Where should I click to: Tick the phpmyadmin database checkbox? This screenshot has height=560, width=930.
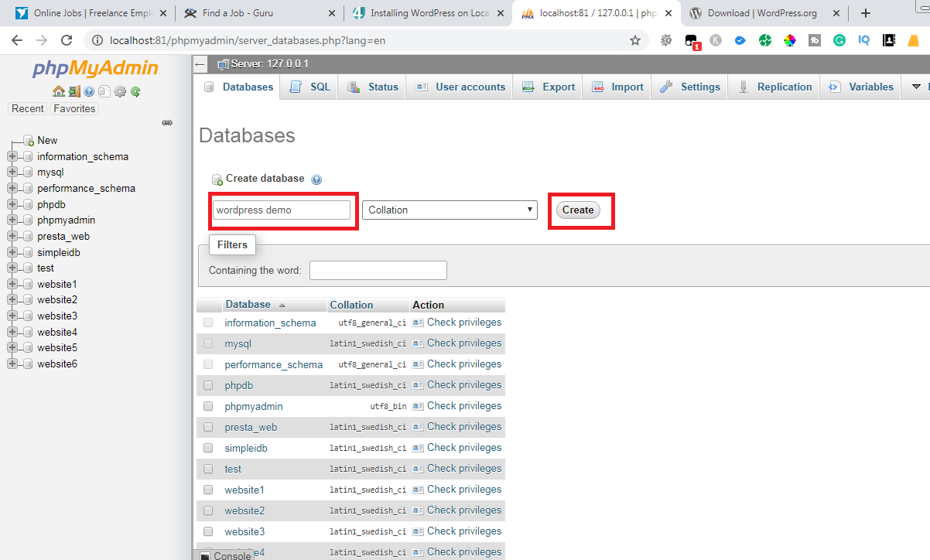click(208, 406)
